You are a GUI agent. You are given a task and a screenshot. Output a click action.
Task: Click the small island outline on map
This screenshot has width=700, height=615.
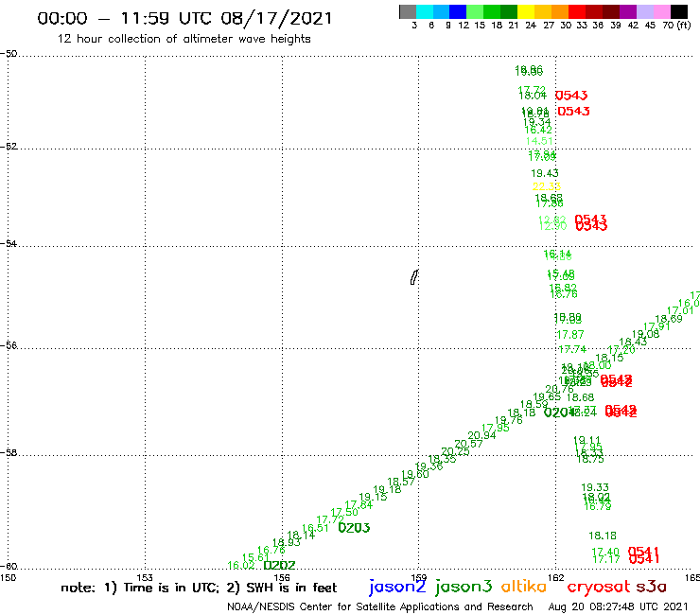[x=413, y=277]
